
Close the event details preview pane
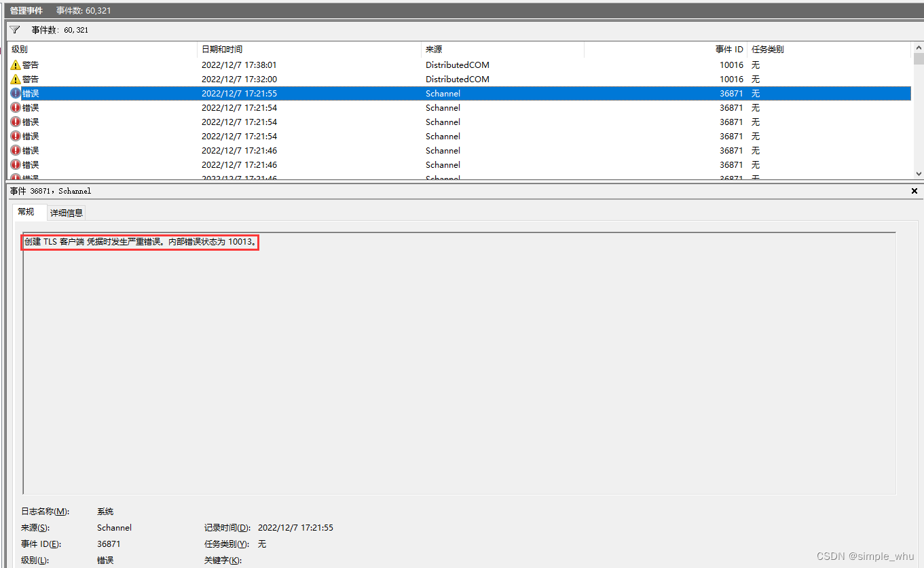point(914,191)
